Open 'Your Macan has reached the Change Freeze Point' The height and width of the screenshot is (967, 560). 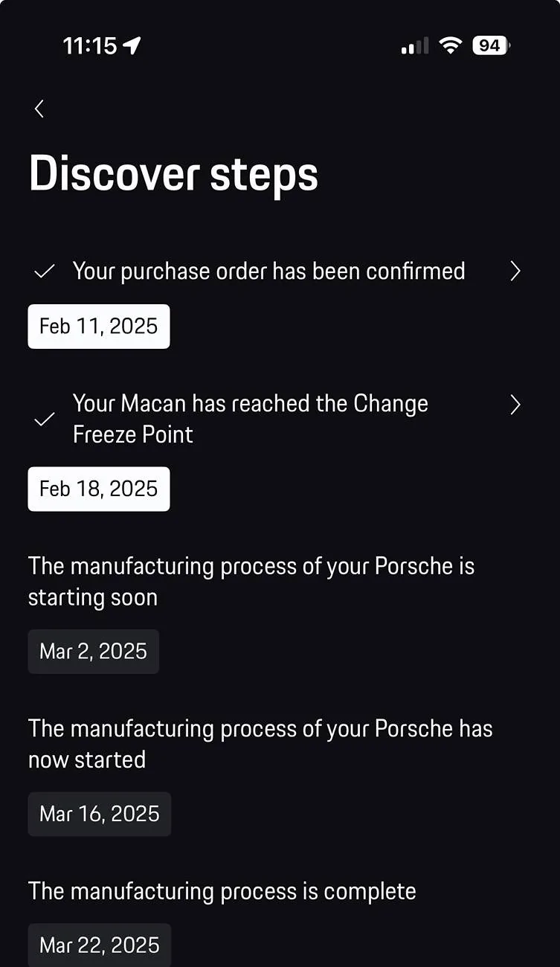(x=250, y=419)
